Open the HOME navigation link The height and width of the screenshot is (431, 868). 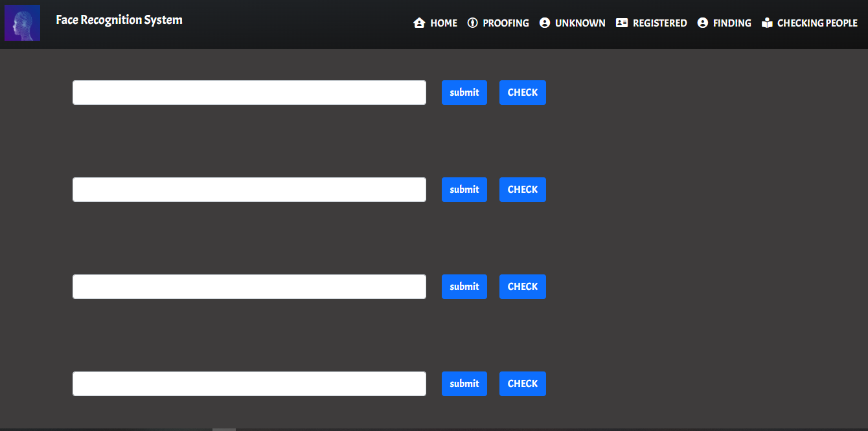[444, 23]
